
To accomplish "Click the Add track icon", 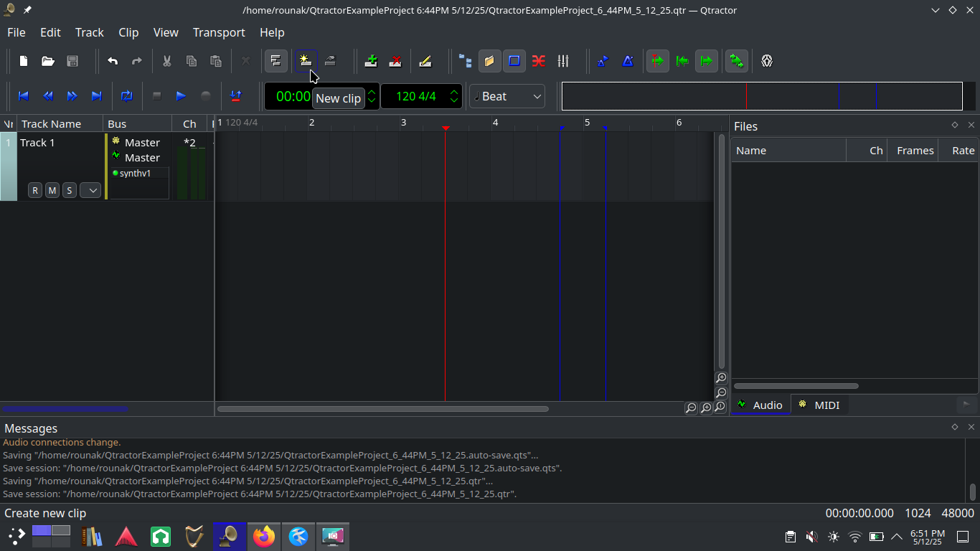I will (371, 61).
